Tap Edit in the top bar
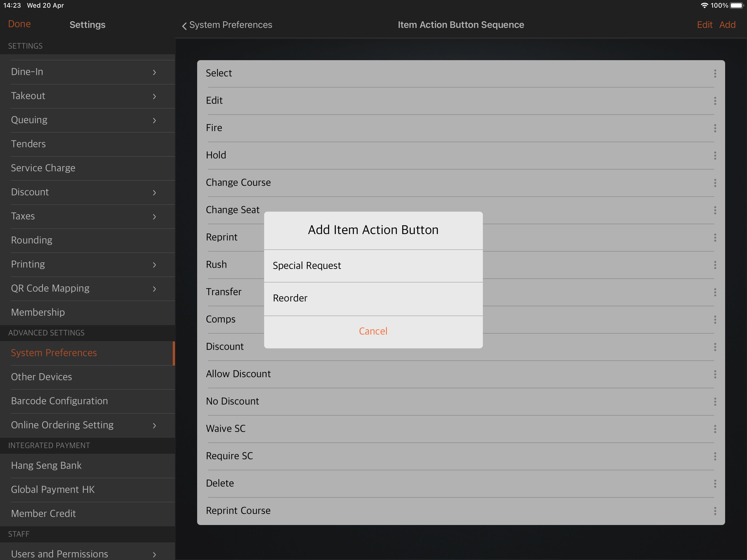Viewport: 747px width, 560px height. coord(704,25)
